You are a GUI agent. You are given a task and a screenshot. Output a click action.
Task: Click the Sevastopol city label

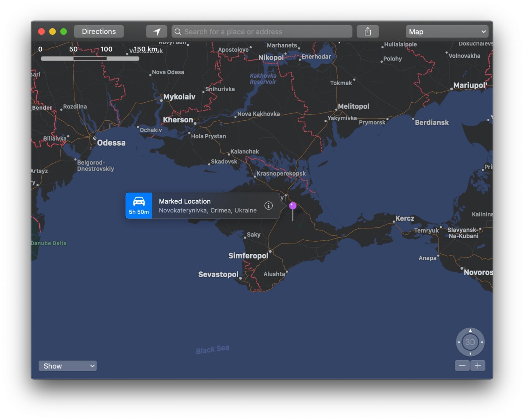pyautogui.click(x=218, y=274)
